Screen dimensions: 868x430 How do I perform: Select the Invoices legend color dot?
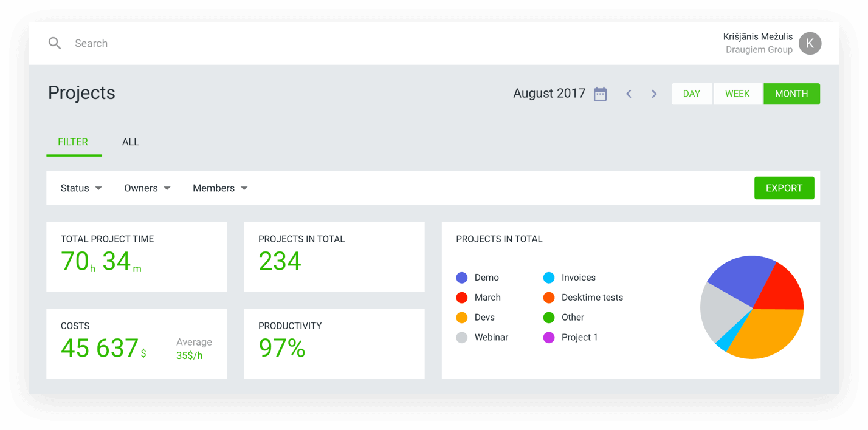pos(549,277)
